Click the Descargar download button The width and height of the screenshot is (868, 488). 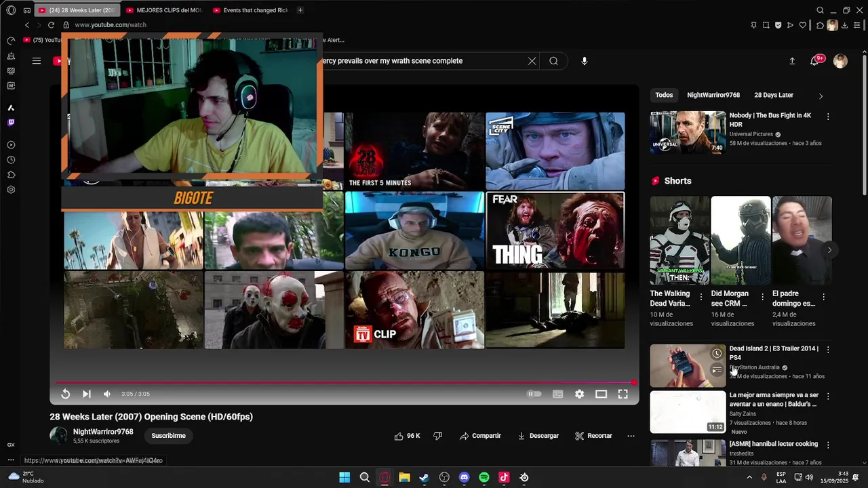pyautogui.click(x=538, y=436)
